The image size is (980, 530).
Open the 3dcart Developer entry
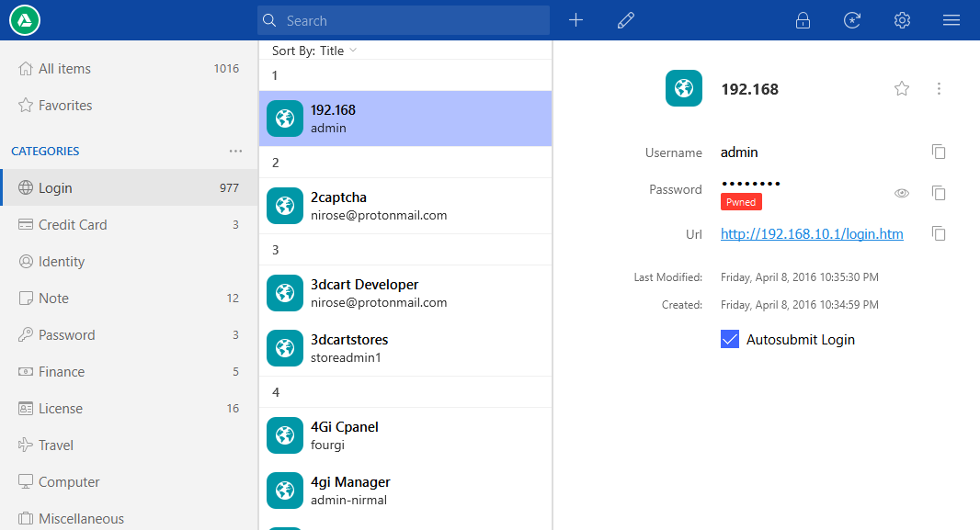pos(405,293)
